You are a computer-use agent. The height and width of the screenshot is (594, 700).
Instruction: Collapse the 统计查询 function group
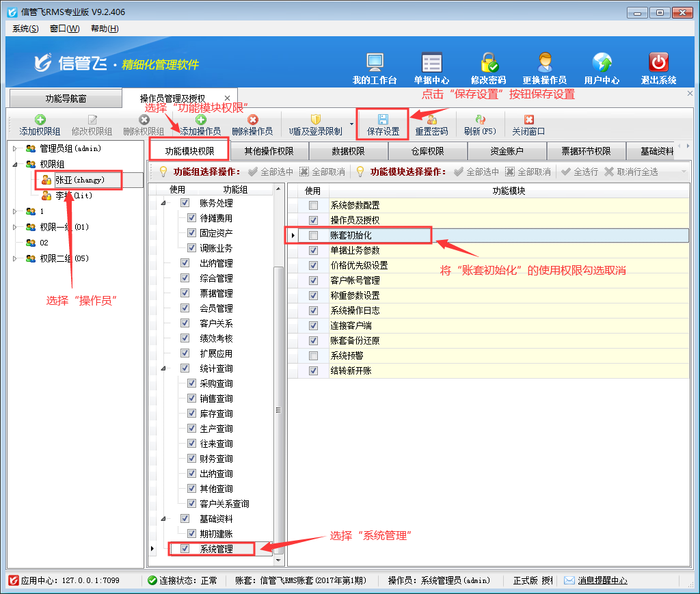pyautogui.click(x=163, y=368)
